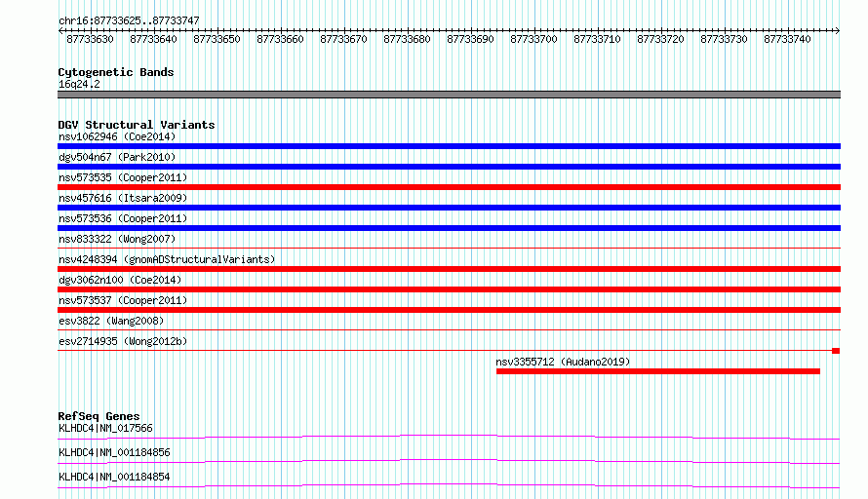Select variant label nsv1062946 (Coe2014)
The width and height of the screenshot is (868, 499).
coord(117,136)
